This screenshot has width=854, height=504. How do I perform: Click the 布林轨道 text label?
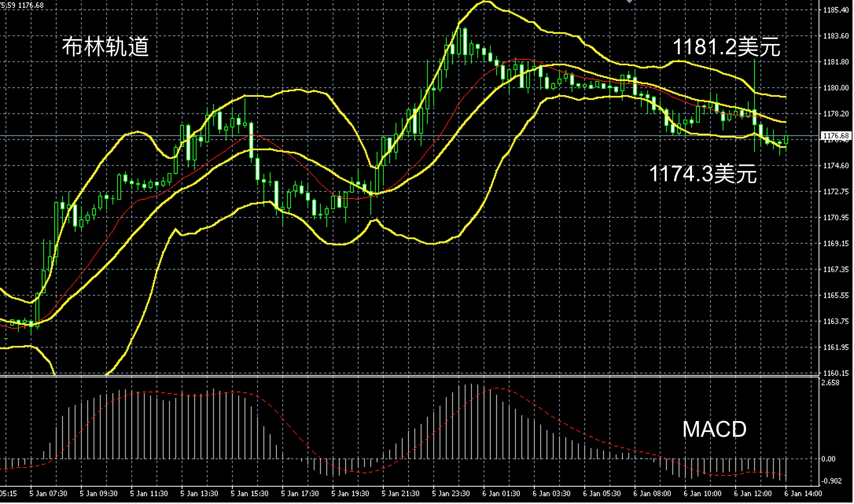pos(105,47)
